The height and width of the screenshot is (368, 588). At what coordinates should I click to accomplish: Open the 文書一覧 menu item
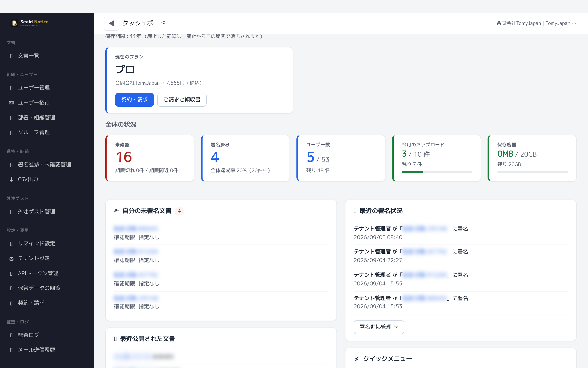tap(47, 56)
